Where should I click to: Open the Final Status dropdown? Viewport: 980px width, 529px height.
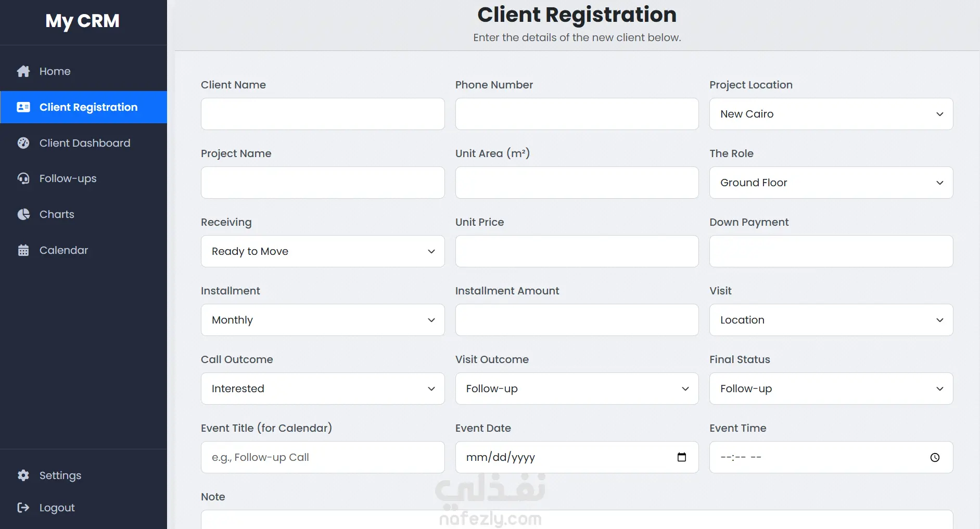click(x=831, y=389)
